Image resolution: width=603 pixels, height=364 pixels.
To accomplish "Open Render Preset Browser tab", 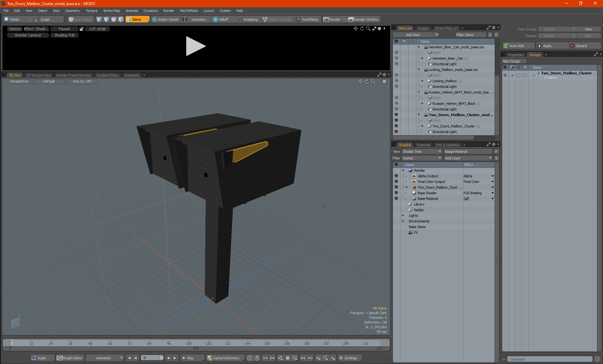I will pyautogui.click(x=73, y=75).
